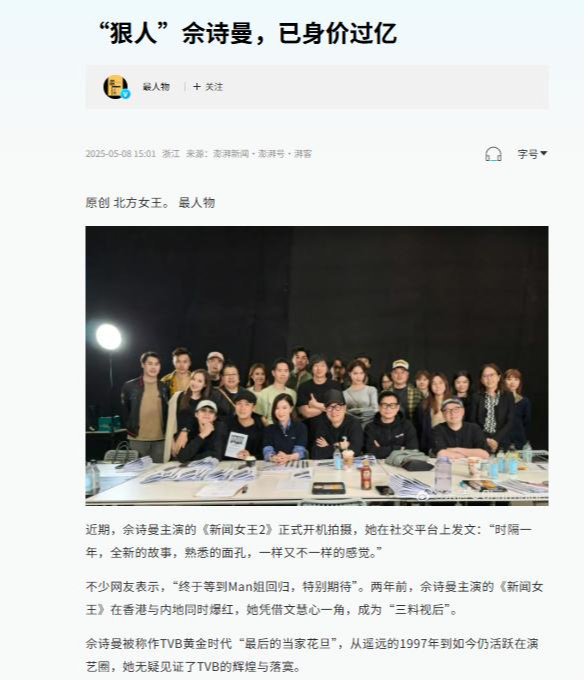Click the paragraph about TVB黄金时代
This screenshot has width=585, height=680.
pyautogui.click(x=312, y=655)
